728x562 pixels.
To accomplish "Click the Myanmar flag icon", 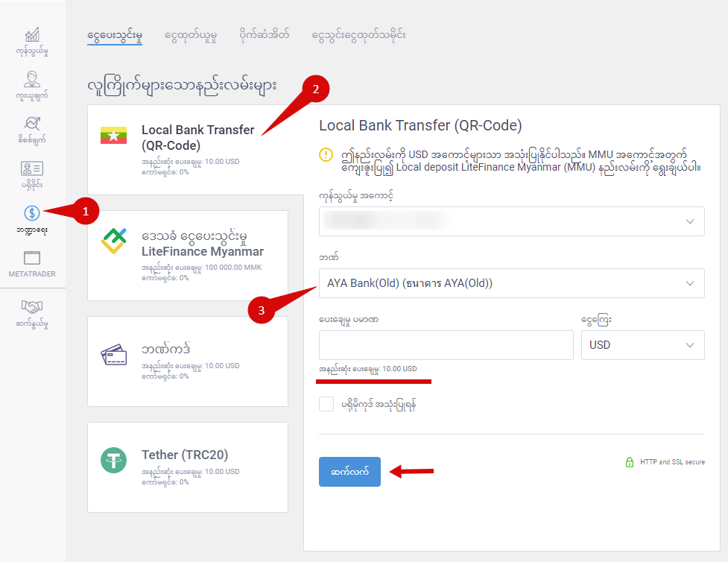I will tap(114, 135).
